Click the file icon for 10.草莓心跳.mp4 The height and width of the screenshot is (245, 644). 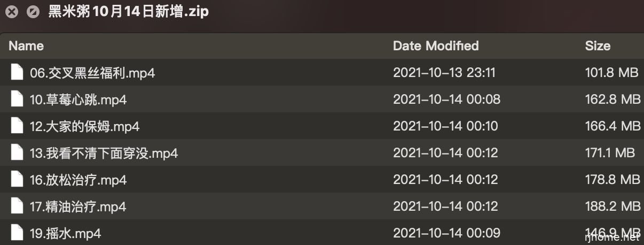click(17, 99)
